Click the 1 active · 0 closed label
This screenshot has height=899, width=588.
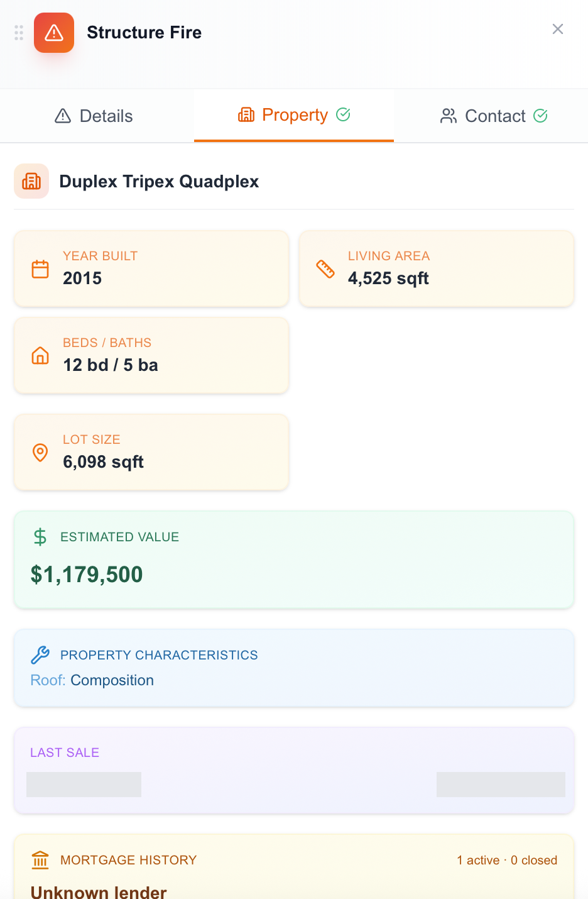click(507, 860)
